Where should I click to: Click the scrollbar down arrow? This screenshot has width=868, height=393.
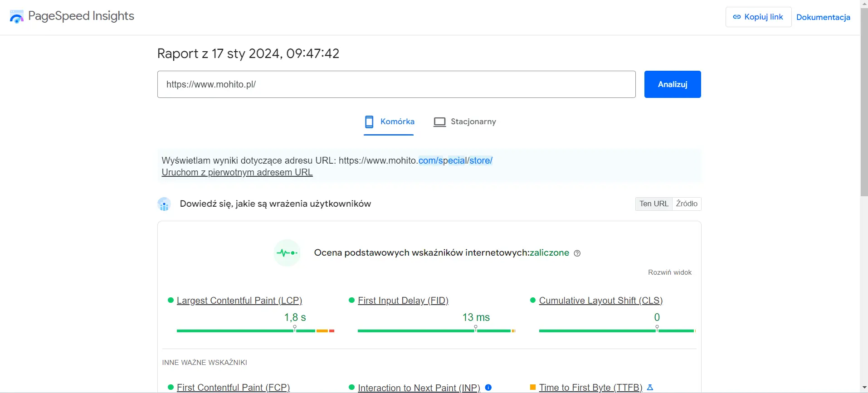tap(864, 388)
